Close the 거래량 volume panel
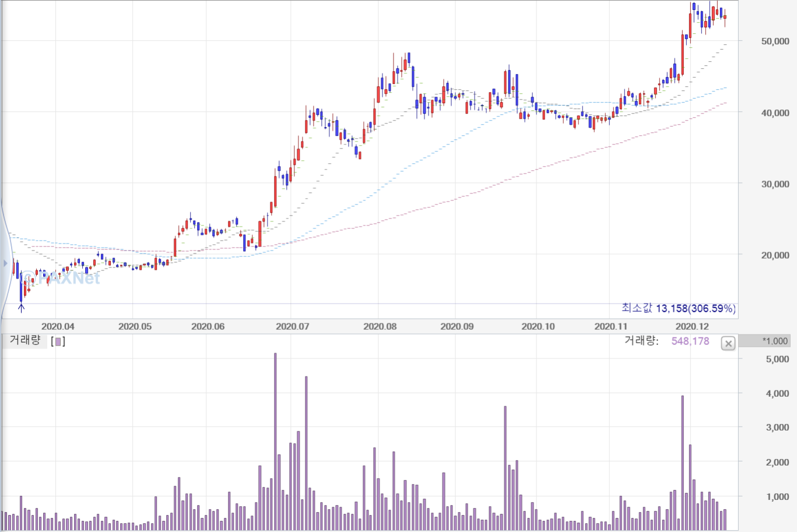797x532 pixels. click(x=728, y=343)
